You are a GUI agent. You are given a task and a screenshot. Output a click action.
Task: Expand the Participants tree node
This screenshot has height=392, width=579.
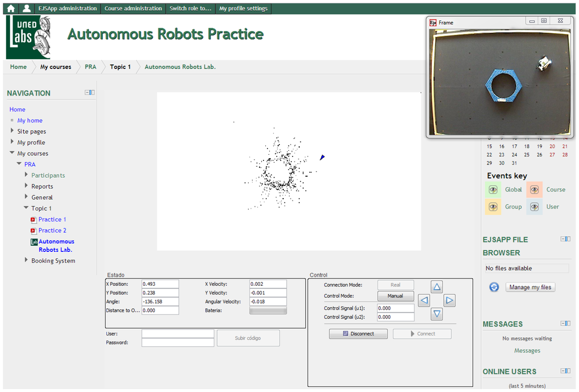pyautogui.click(x=26, y=175)
